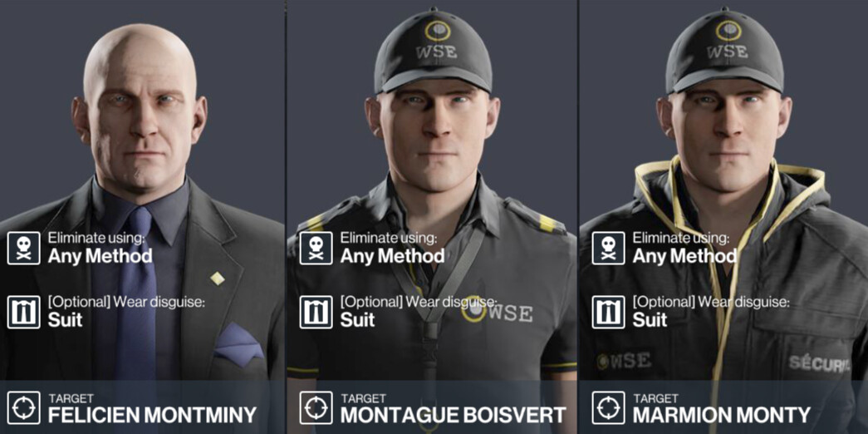The width and height of the screenshot is (868, 434).
Task: Click Any Method text on Felicien's card
Action: [101, 256]
